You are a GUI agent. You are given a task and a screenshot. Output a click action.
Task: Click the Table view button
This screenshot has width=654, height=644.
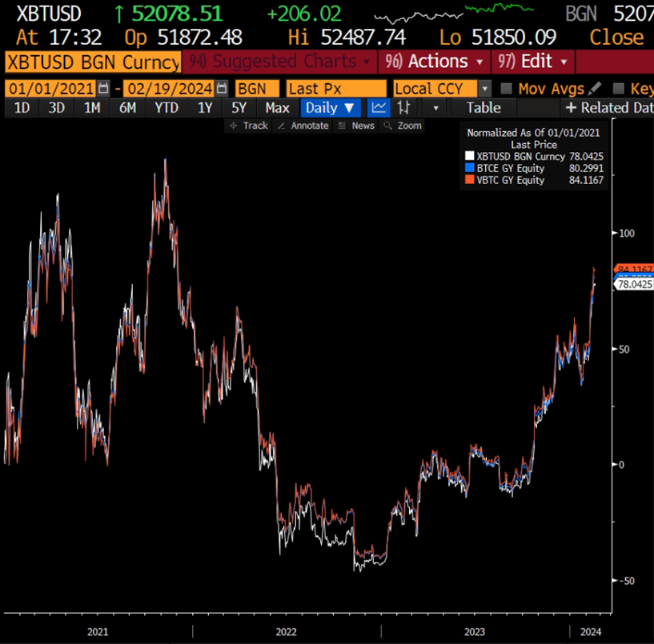(x=483, y=108)
